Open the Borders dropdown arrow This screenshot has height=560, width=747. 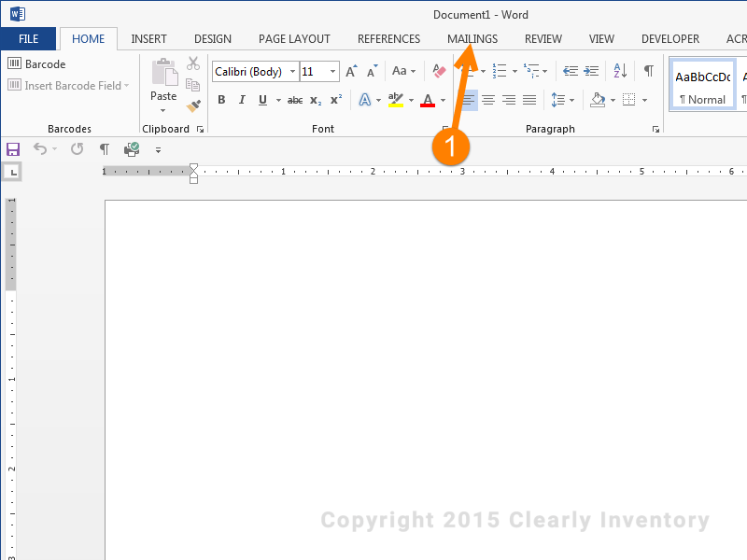point(644,101)
